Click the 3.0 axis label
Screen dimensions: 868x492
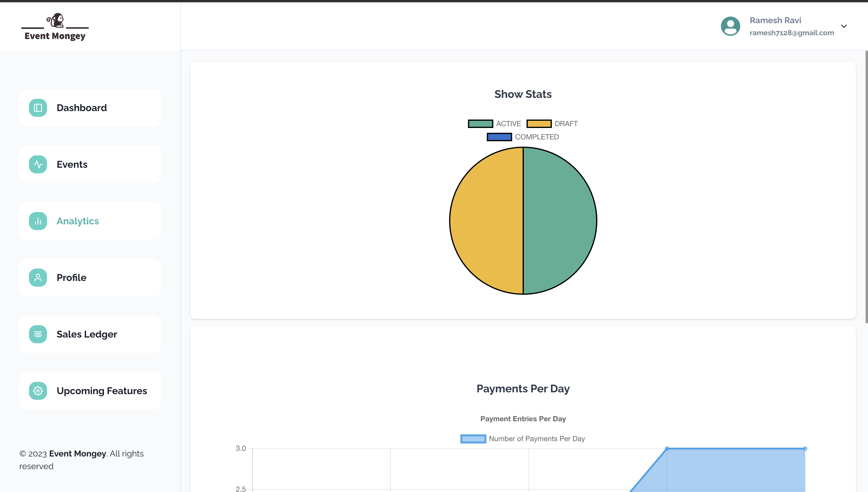tap(241, 448)
